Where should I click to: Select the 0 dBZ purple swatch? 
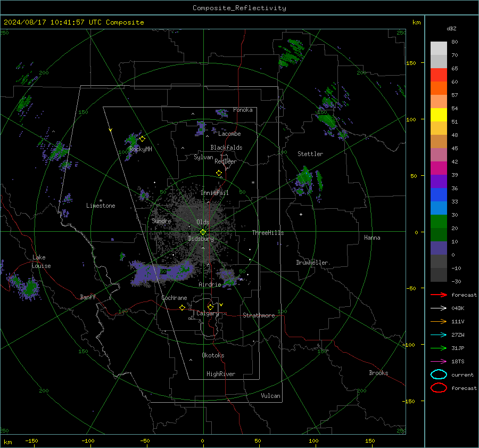pos(439,248)
